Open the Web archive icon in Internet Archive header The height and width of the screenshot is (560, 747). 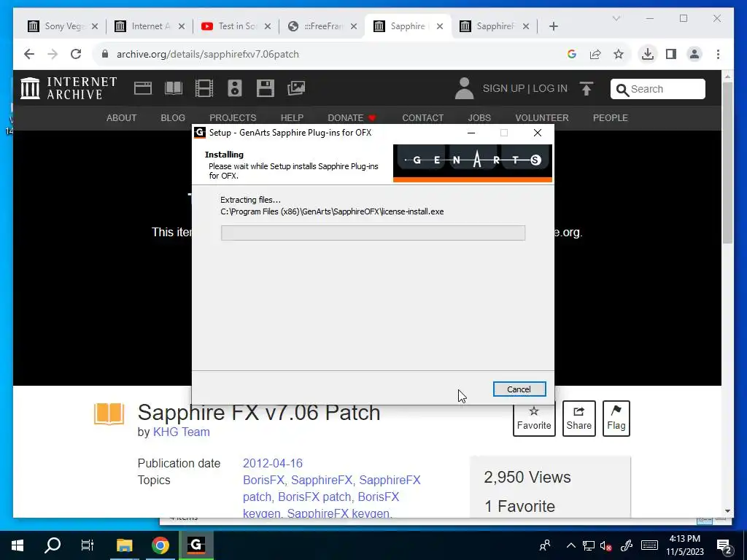pyautogui.click(x=143, y=88)
